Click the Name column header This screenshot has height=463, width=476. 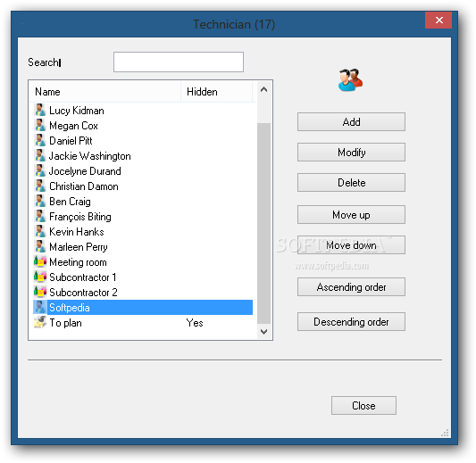[105, 92]
